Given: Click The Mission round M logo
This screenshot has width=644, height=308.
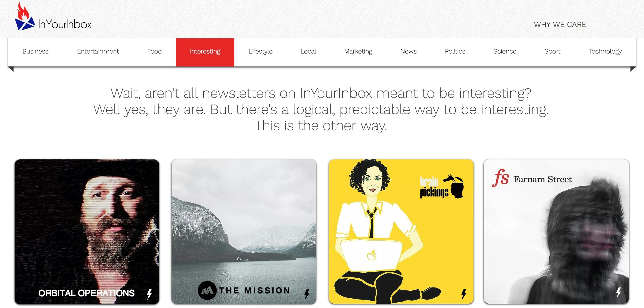Looking at the screenshot, I should pos(207,290).
